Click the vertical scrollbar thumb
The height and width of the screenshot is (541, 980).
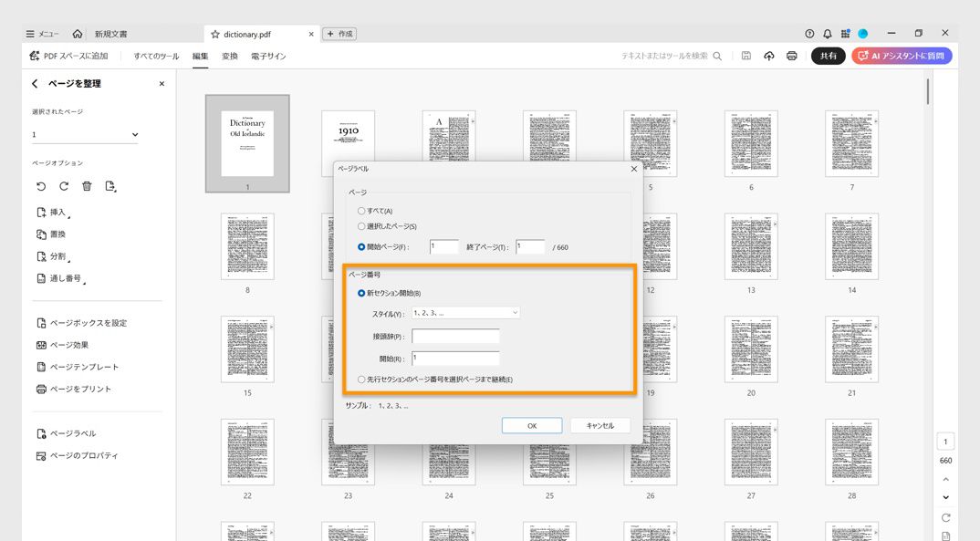928,91
